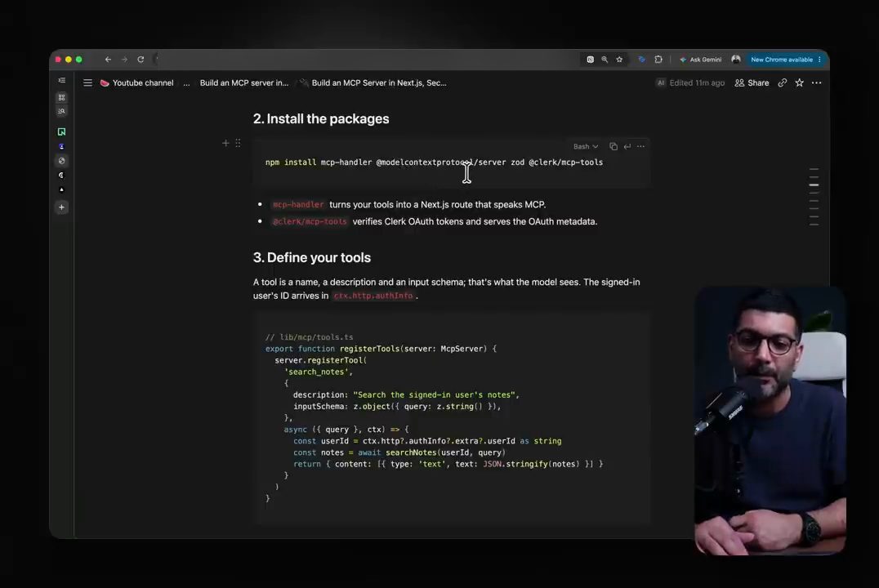Add page to favorites with the star
This screenshot has height=588, width=879.
click(800, 83)
